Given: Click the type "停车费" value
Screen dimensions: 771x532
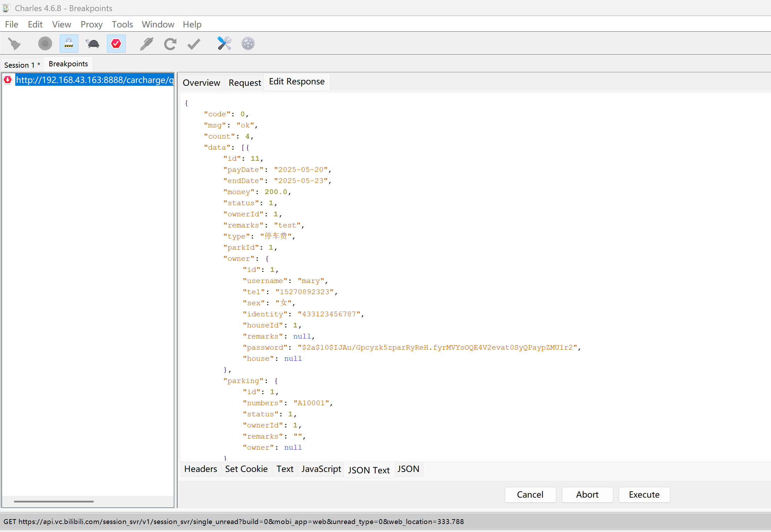Looking at the screenshot, I should (276, 236).
